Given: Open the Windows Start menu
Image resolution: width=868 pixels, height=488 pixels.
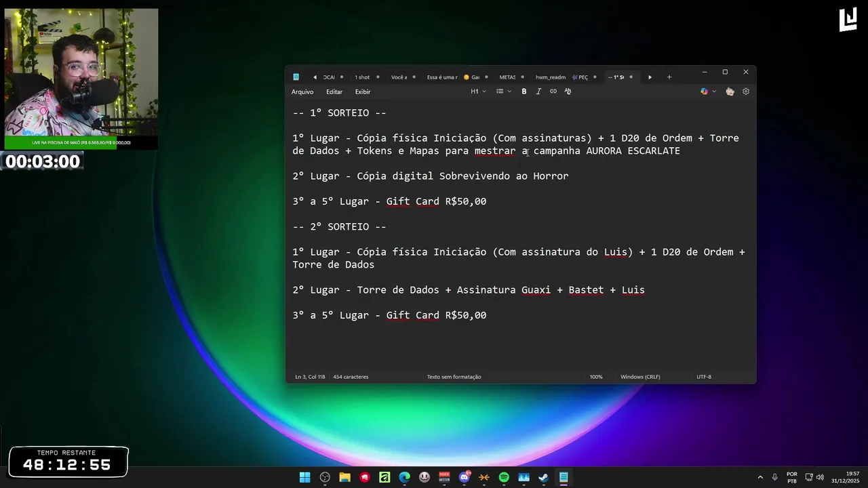Looking at the screenshot, I should tap(305, 477).
